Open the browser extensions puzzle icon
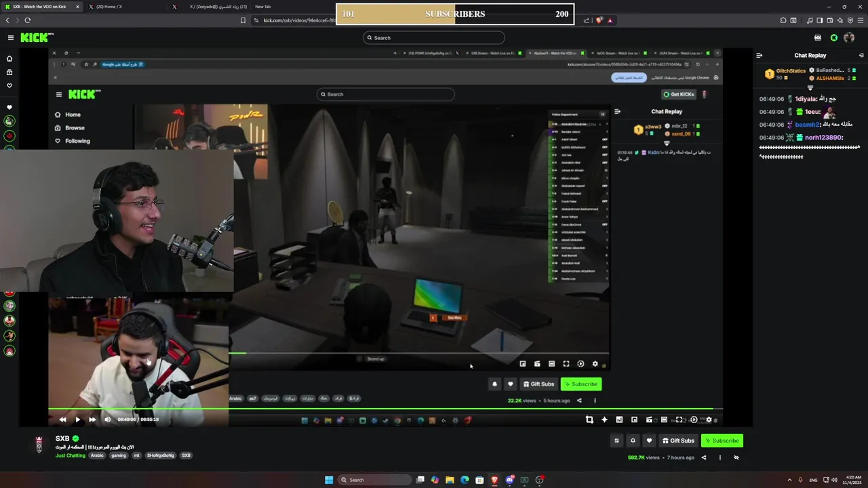 tap(783, 20)
